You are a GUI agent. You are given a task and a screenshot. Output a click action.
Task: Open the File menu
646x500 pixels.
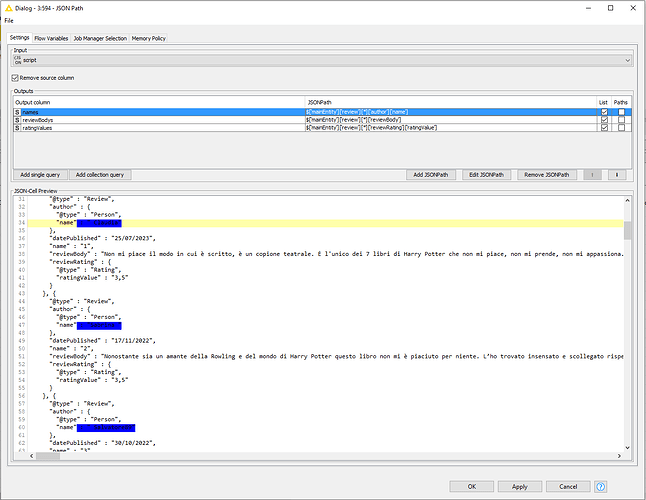9,20
